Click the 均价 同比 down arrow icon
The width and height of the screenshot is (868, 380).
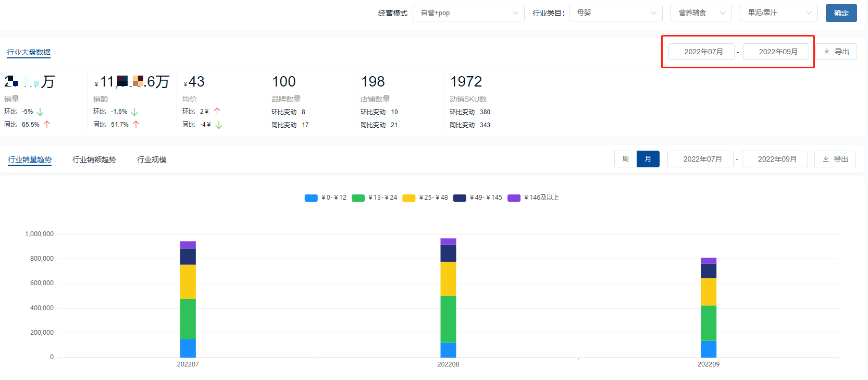pos(219,125)
